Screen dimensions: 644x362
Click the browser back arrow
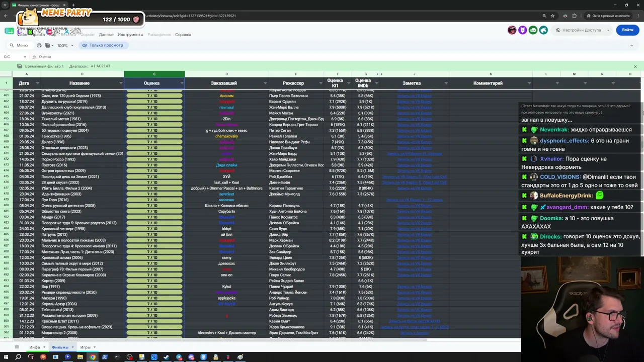coord(6,16)
